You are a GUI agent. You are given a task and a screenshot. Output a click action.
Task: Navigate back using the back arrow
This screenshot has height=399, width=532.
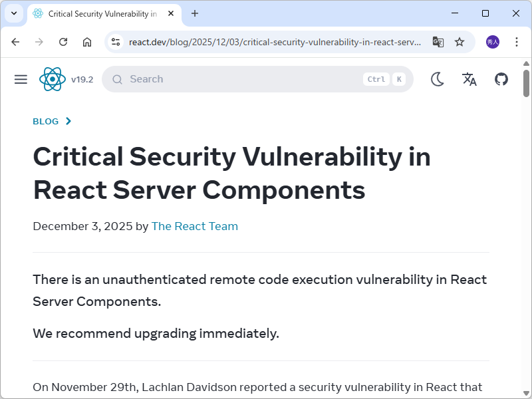coord(15,41)
